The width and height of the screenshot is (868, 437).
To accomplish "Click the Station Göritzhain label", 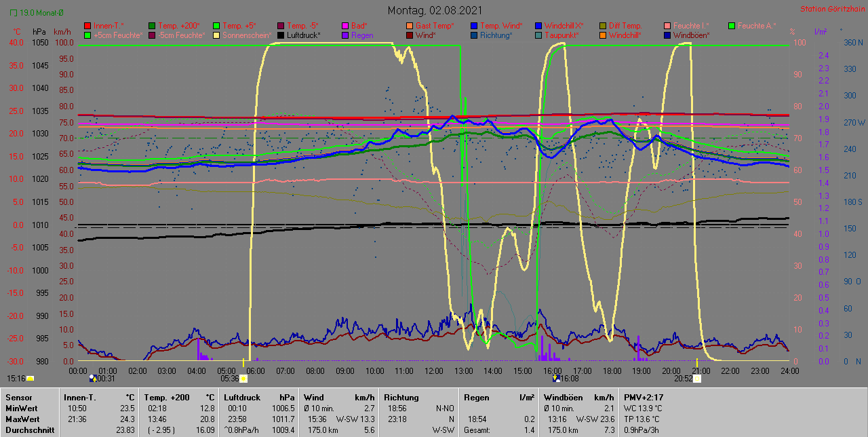I will coord(831,9).
